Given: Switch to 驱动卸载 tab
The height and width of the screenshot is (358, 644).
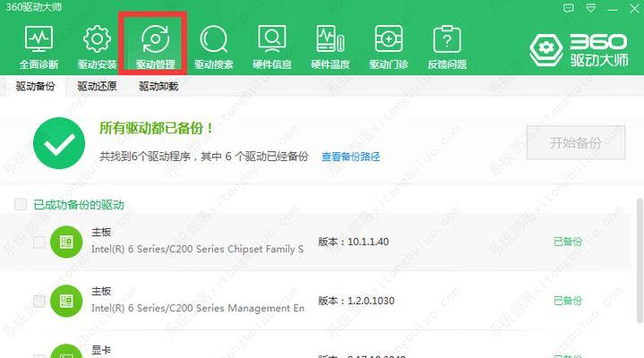Looking at the screenshot, I should [159, 86].
